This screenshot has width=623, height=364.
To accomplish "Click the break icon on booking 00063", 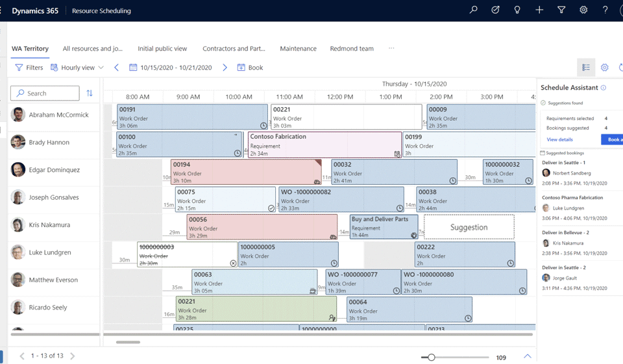I will pyautogui.click(x=313, y=291).
